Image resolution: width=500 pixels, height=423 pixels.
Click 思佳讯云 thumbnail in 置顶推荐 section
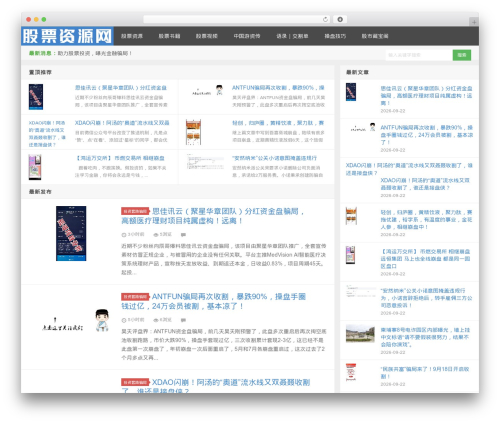click(36, 97)
